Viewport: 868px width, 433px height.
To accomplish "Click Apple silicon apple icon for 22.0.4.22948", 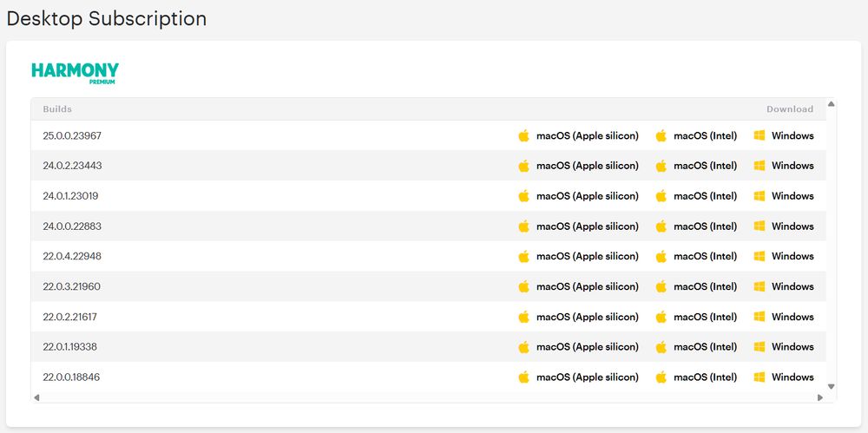I will pyautogui.click(x=523, y=256).
